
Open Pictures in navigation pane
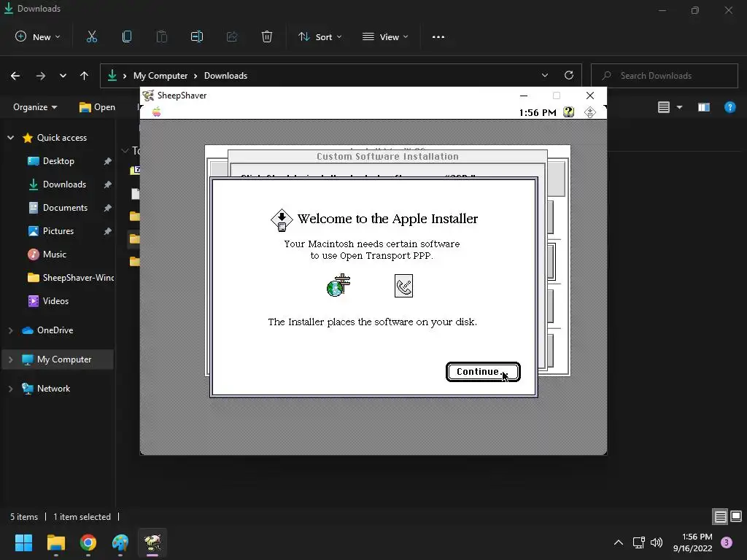[58, 231]
